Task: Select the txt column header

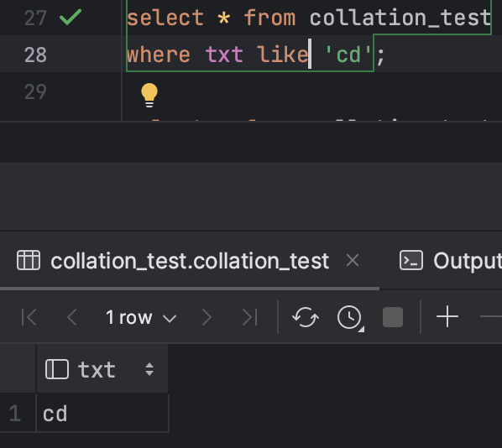Action: (102, 369)
